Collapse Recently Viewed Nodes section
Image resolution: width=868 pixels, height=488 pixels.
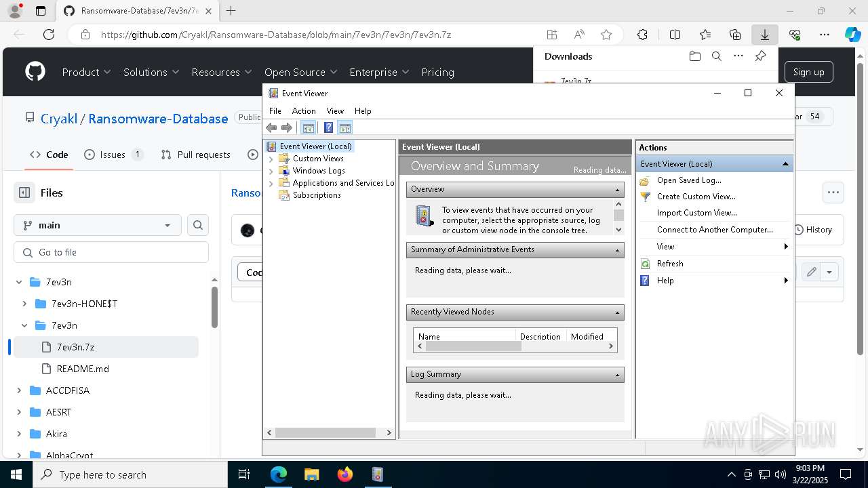point(618,312)
